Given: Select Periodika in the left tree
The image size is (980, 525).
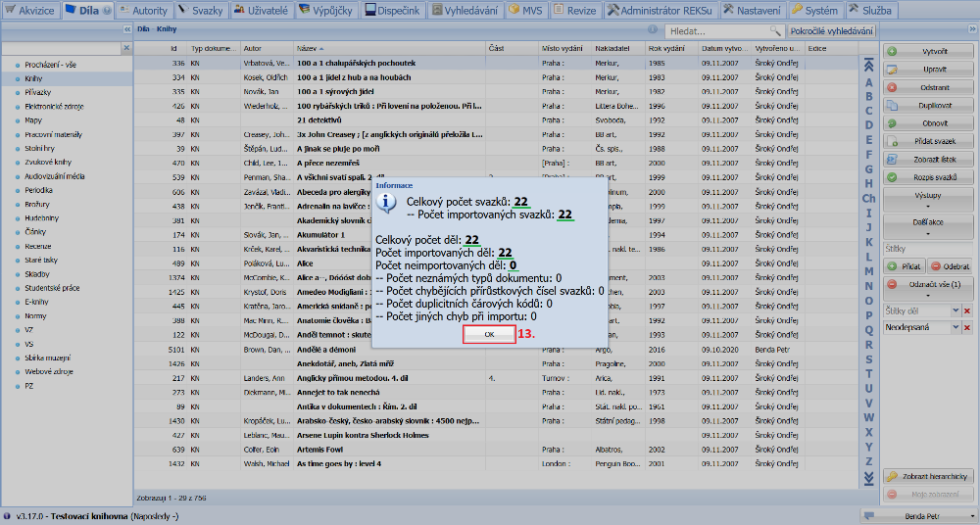Looking at the screenshot, I should [40, 190].
